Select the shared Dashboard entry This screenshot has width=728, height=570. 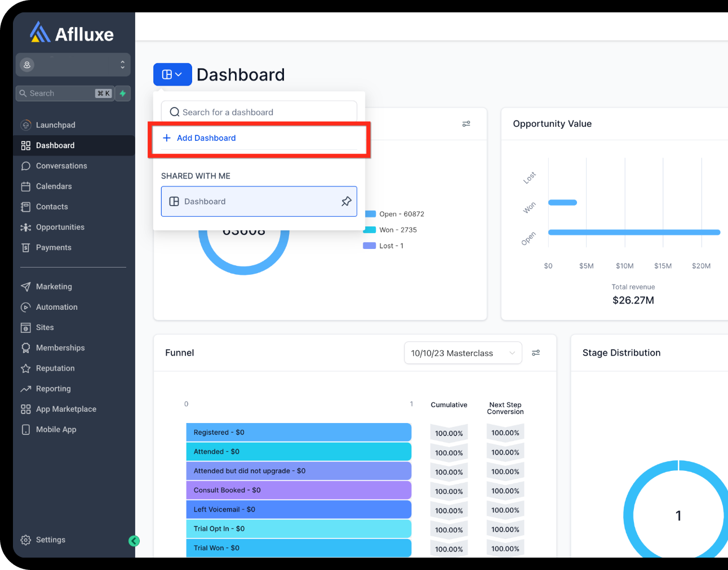pos(248,202)
